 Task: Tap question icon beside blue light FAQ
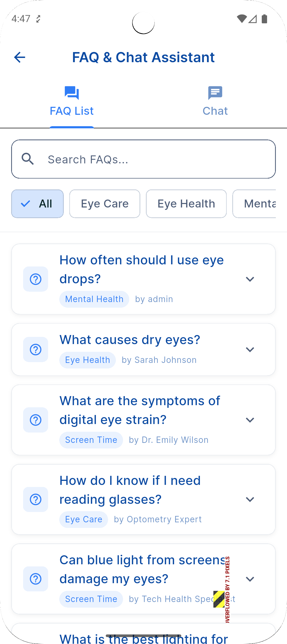36,579
